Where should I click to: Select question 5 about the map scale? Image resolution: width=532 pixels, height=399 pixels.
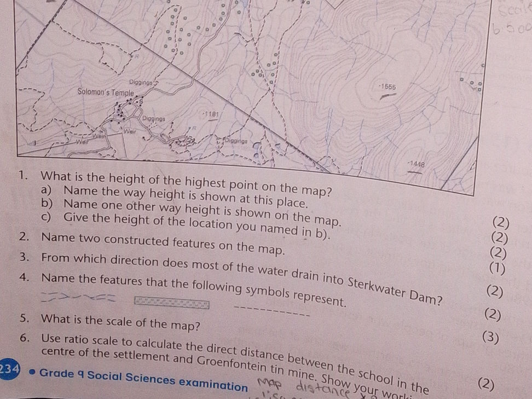pyautogui.click(x=120, y=322)
